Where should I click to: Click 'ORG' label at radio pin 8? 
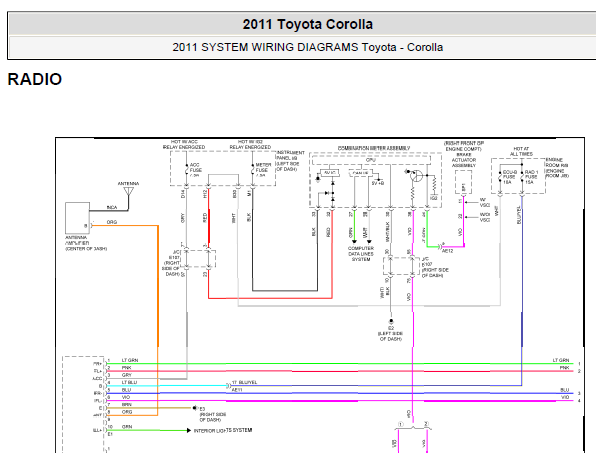click(x=127, y=412)
